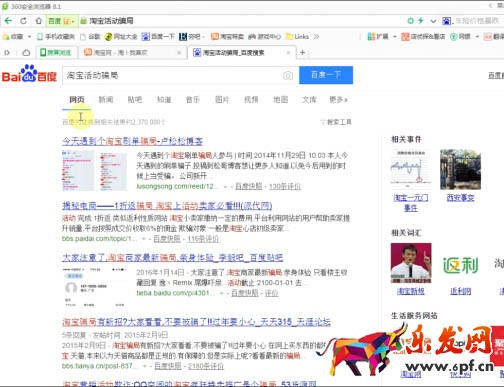504x387 pixels.
Task: Switch to the 音乐 search tab
Action: [193, 100]
